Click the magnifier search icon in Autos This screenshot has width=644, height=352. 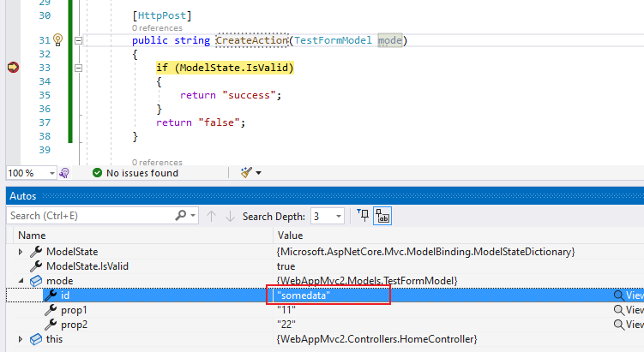[x=180, y=215]
